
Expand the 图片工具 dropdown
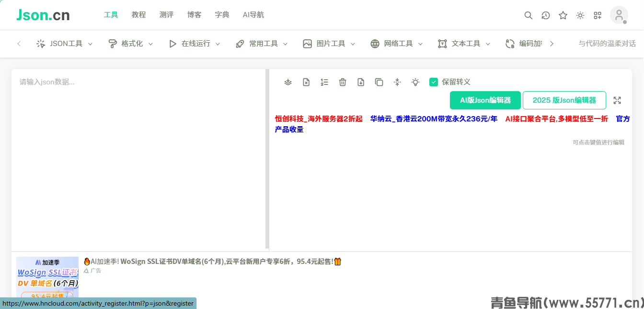point(353,44)
